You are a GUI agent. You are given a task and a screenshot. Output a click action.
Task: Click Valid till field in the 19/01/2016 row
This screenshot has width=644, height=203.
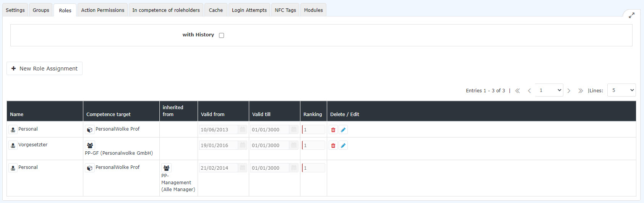point(270,145)
